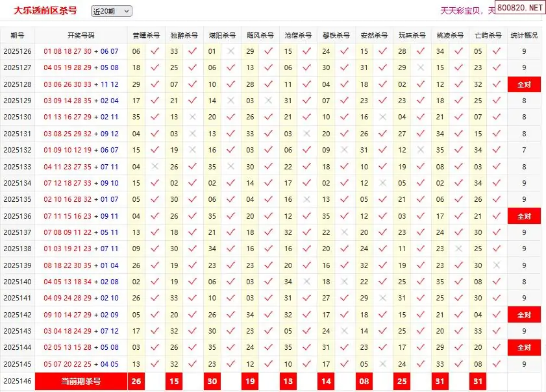Click the 全对 badge for period 2025128
The image size is (546, 392).
click(524, 84)
